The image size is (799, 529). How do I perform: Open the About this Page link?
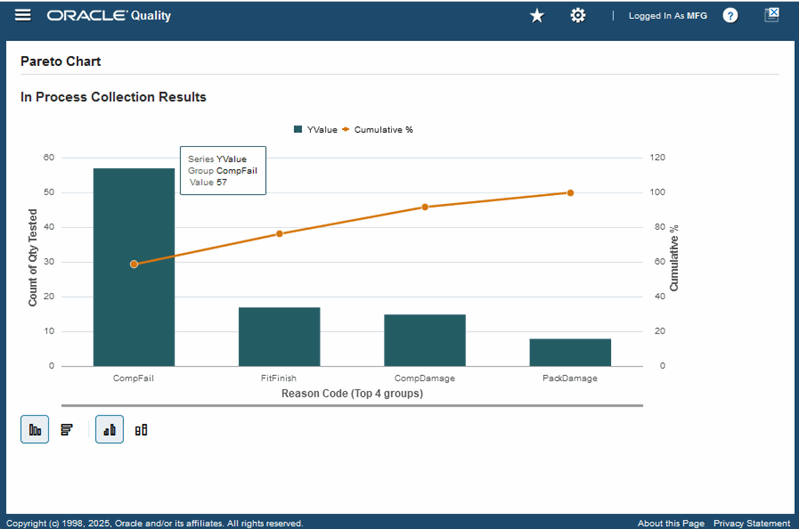(671, 523)
